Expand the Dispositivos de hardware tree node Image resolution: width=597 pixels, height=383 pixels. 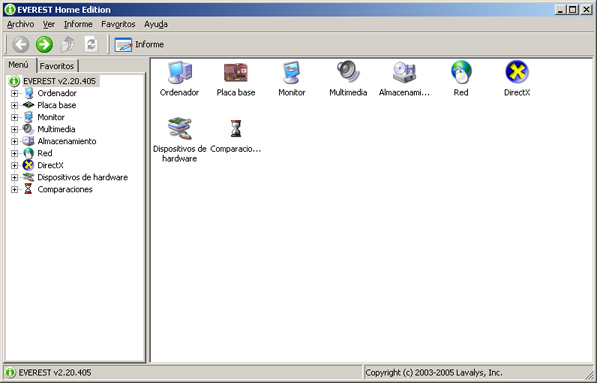coord(14,177)
